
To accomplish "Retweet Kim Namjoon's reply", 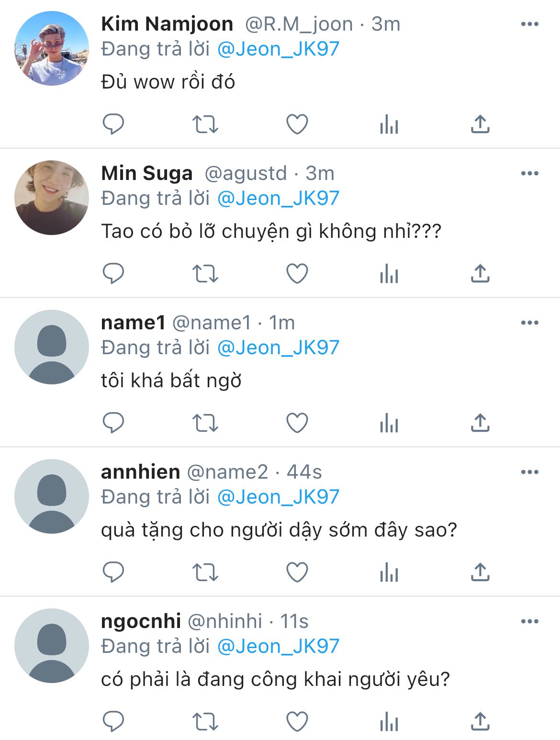I will pyautogui.click(x=205, y=124).
